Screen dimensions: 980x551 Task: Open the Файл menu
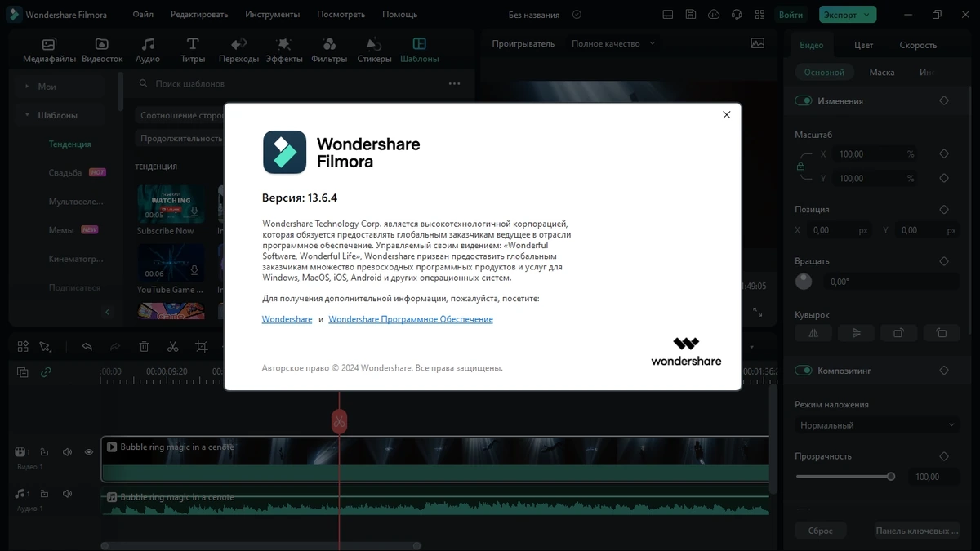point(143,15)
